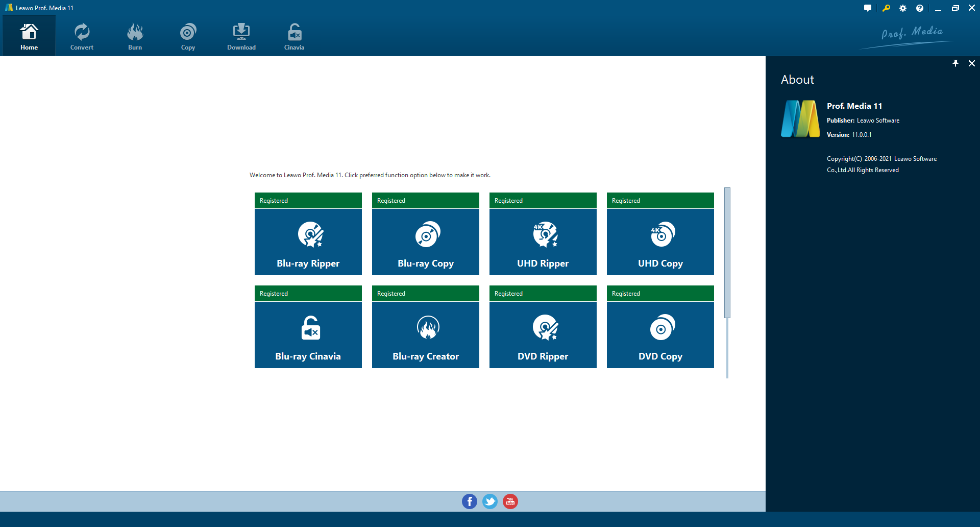Open the registration key icon
The width and height of the screenshot is (980, 527).
886,8
